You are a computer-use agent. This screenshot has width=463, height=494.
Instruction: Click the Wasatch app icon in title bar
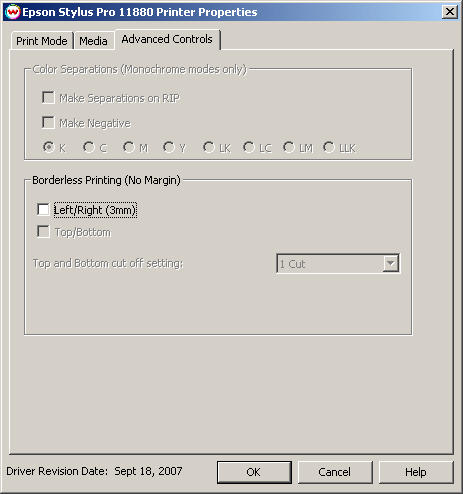(13, 12)
